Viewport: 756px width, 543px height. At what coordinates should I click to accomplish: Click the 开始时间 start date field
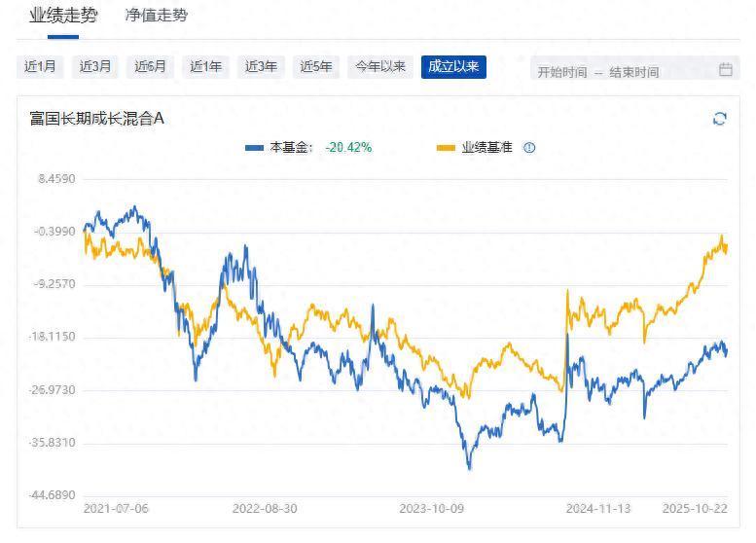(562, 71)
